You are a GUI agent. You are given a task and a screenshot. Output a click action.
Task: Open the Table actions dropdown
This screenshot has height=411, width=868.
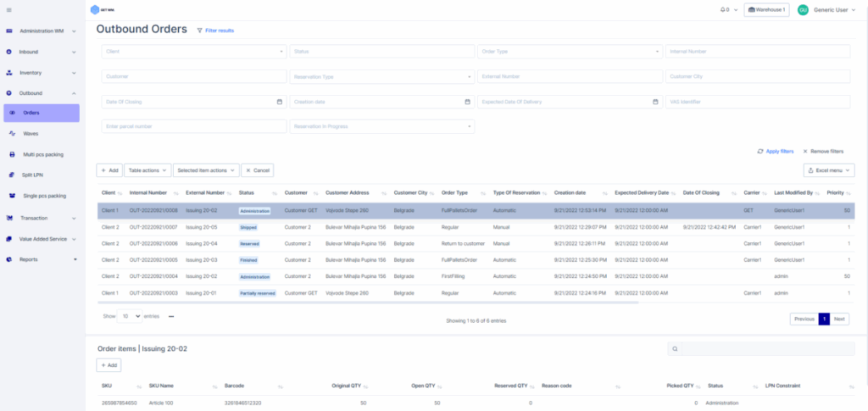pyautogui.click(x=147, y=170)
